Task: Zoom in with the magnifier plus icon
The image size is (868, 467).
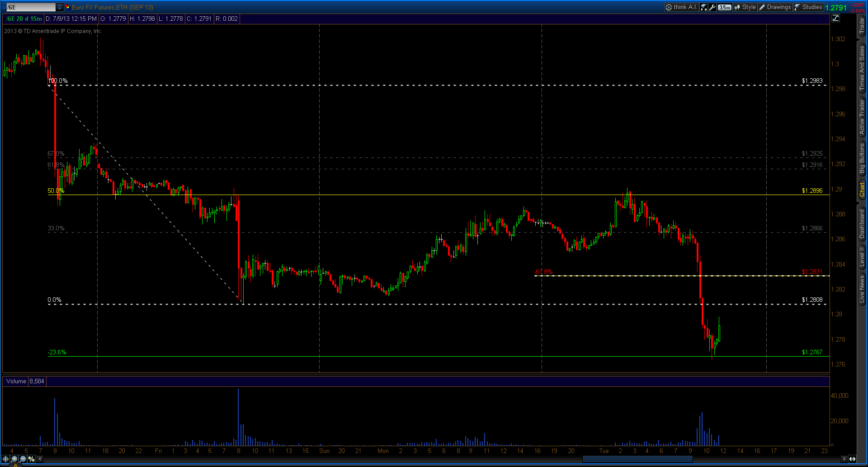Action: pos(14,459)
